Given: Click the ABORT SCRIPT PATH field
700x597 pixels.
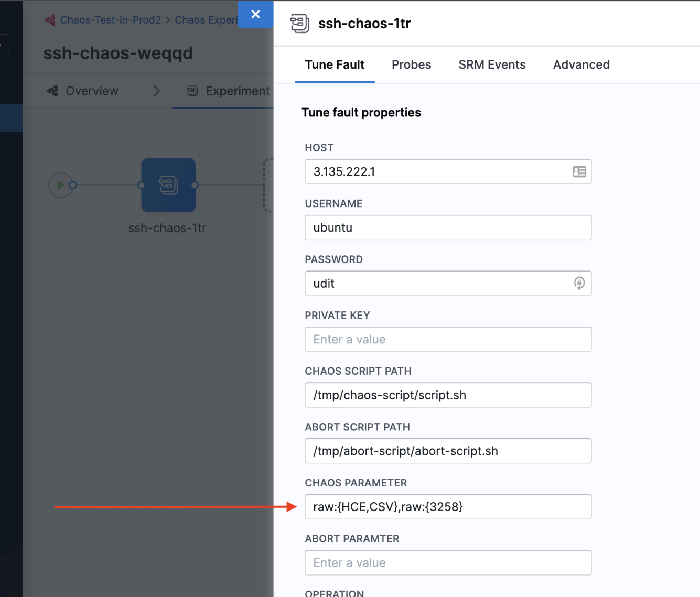Looking at the screenshot, I should (448, 451).
